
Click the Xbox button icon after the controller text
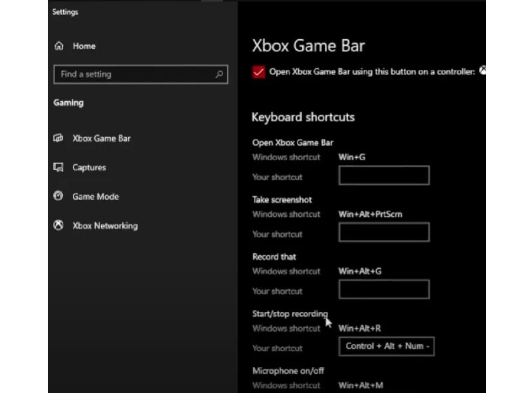coord(484,70)
